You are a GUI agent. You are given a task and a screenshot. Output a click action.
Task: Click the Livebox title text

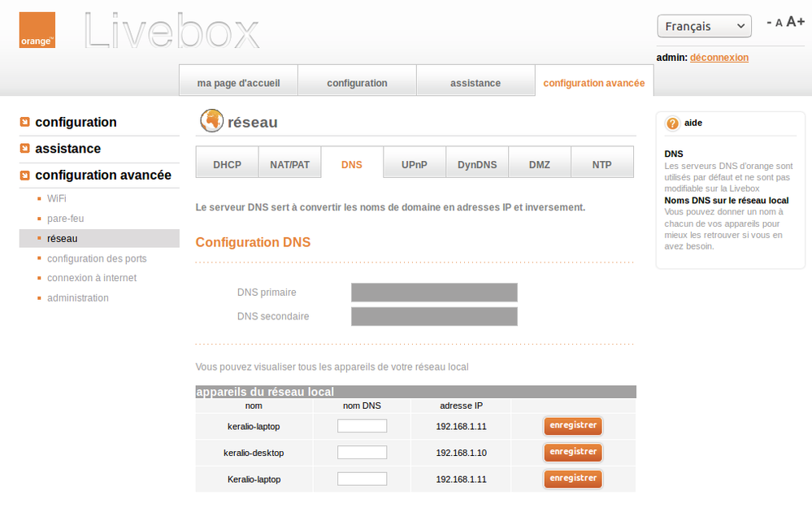[x=171, y=31]
